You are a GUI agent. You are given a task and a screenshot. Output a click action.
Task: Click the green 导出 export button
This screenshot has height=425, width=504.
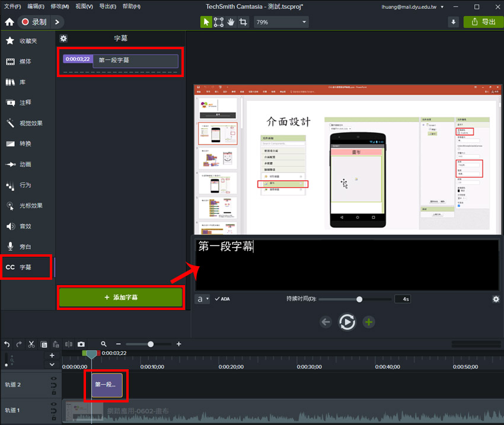tap(483, 22)
